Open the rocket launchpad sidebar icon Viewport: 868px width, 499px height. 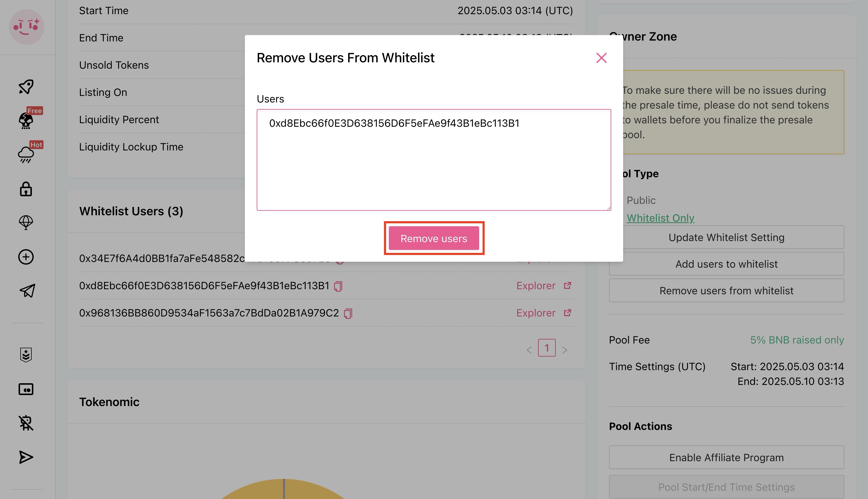tap(26, 87)
